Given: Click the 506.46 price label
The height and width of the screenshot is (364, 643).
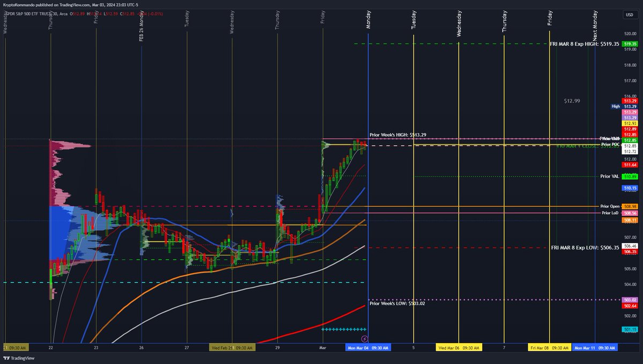Looking at the screenshot, I should click(630, 246).
